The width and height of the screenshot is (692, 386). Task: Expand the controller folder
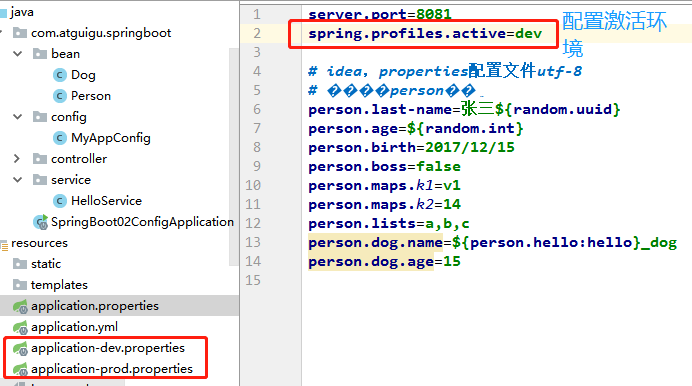(x=17, y=159)
